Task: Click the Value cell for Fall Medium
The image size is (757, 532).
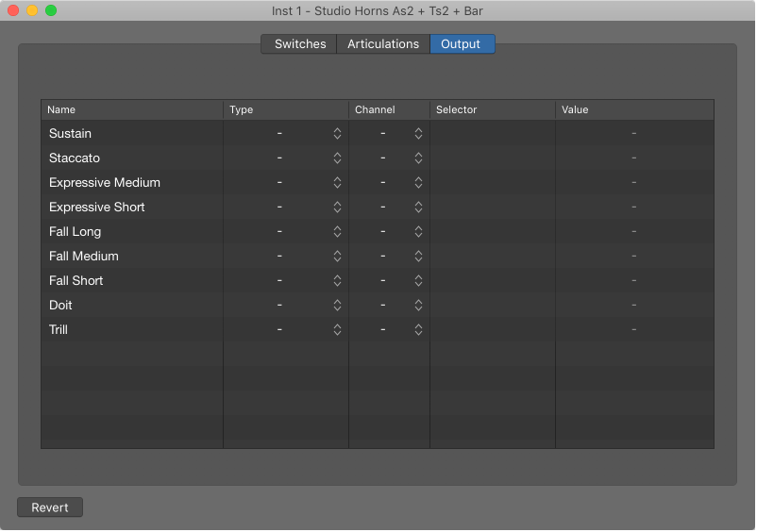Action: coord(634,257)
